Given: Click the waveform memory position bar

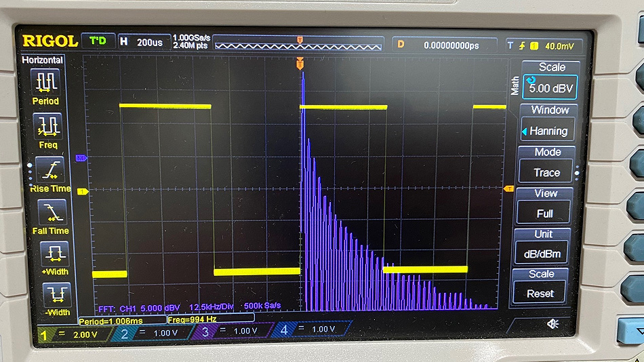Looking at the screenshot, I should click(x=299, y=44).
